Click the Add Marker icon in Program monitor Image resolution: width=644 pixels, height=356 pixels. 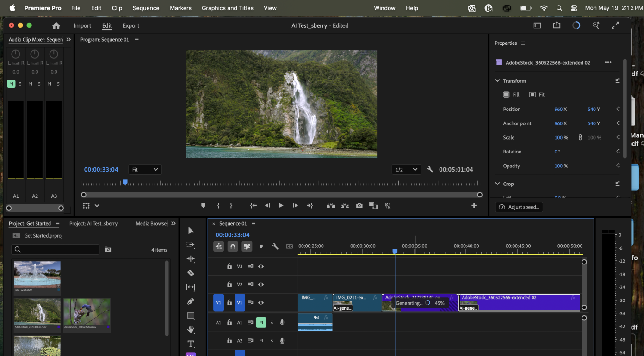tap(203, 206)
